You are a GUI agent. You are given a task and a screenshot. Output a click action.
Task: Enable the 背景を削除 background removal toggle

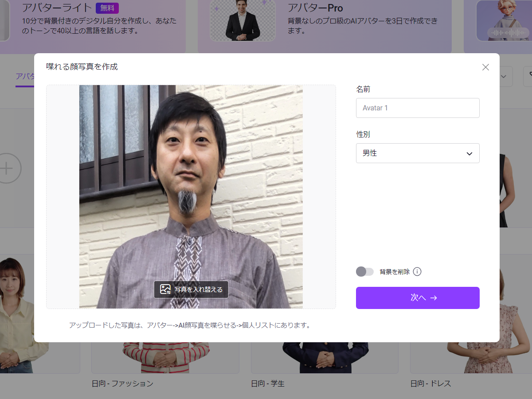pyautogui.click(x=365, y=271)
